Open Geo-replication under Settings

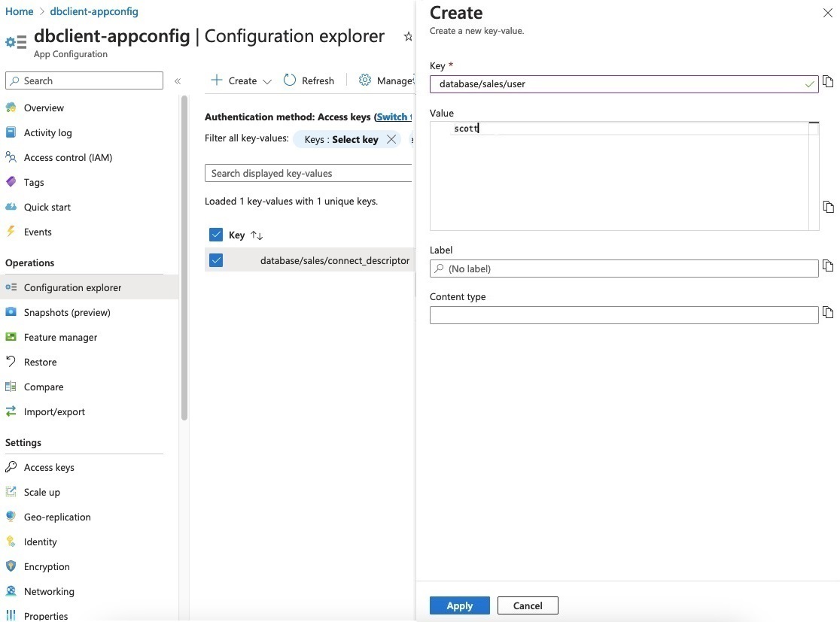(57, 517)
